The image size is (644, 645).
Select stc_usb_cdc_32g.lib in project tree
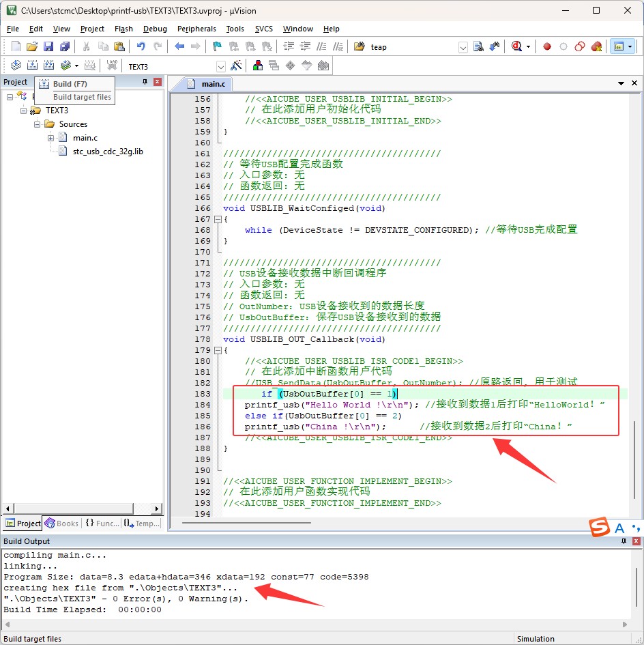pyautogui.click(x=108, y=152)
